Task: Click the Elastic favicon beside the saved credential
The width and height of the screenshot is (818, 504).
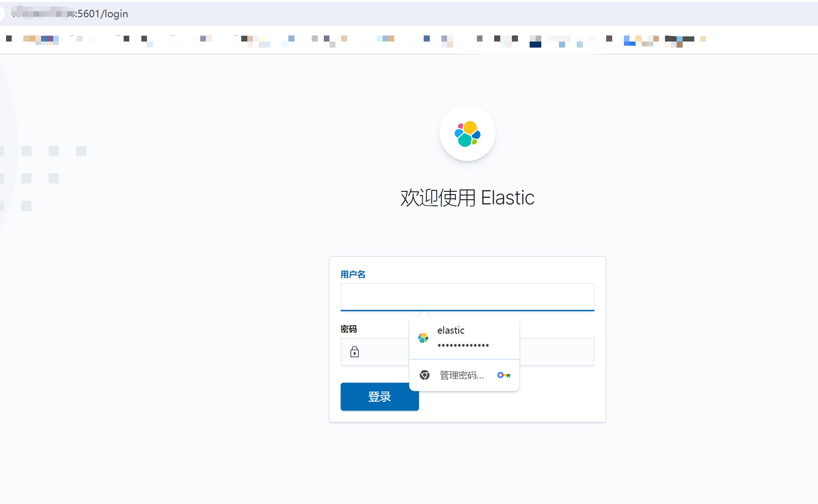Action: (x=424, y=337)
